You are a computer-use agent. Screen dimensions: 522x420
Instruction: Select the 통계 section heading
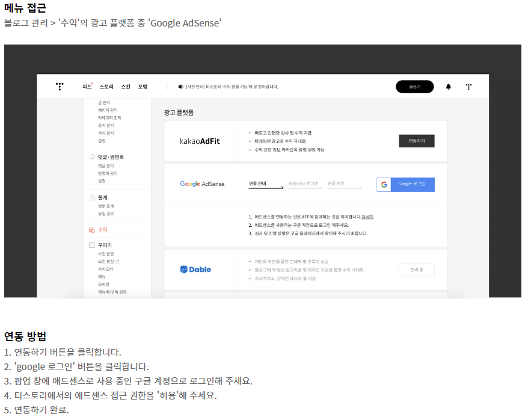[x=102, y=197]
